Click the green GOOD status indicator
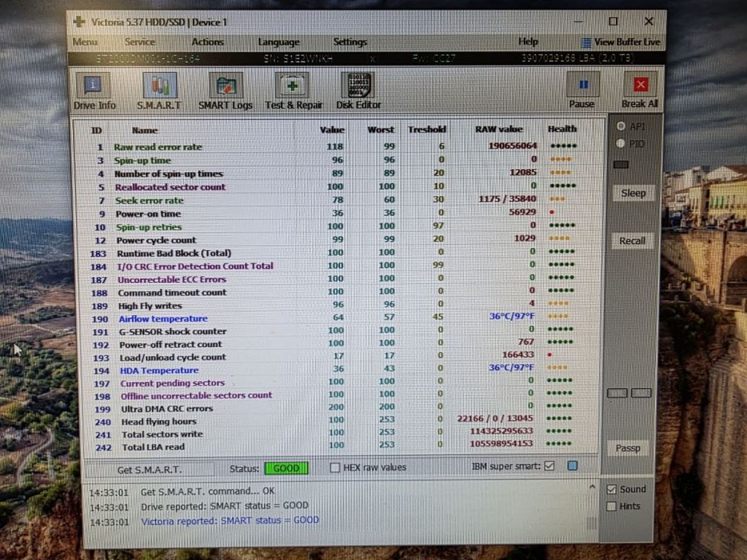The height and width of the screenshot is (560, 747). coord(286,469)
